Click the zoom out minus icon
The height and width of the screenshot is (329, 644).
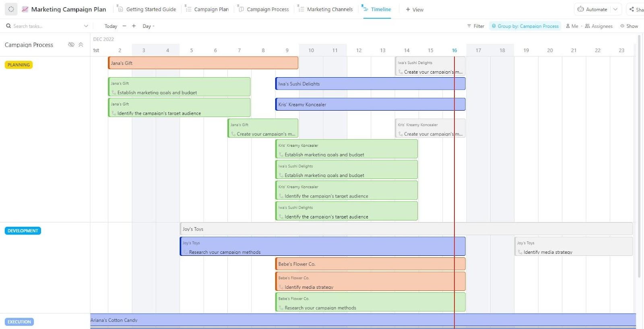pos(124,26)
